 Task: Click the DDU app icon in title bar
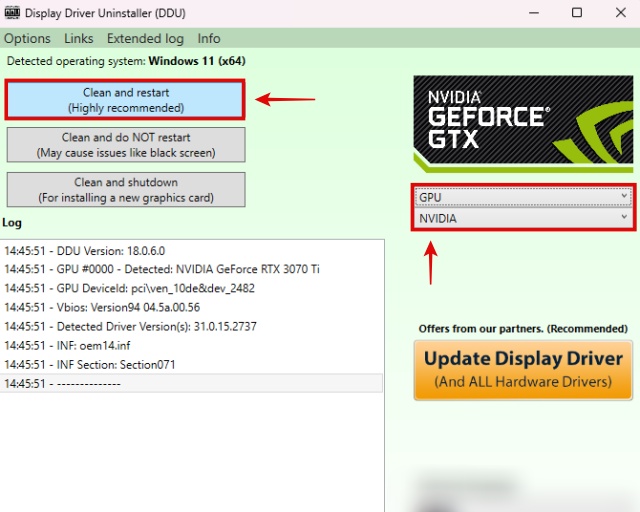click(x=12, y=13)
